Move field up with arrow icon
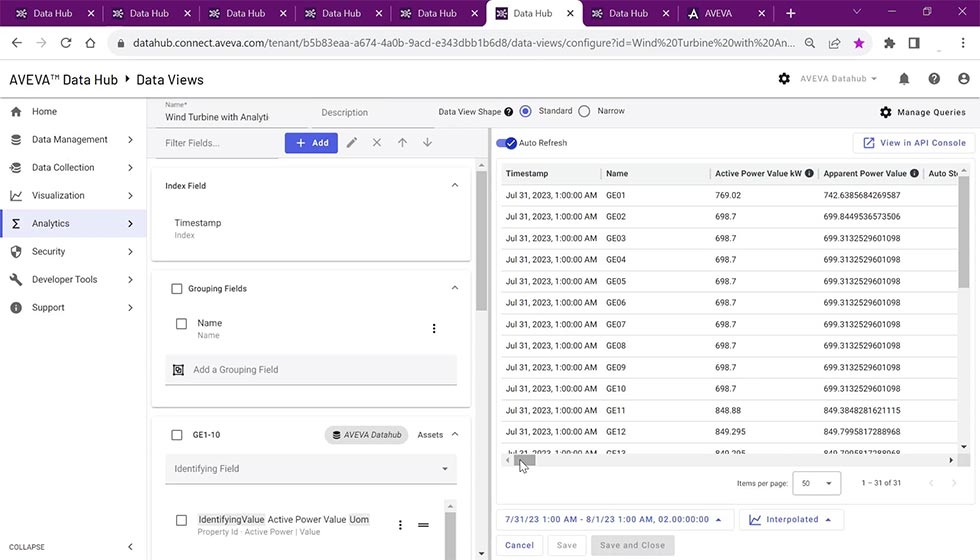 [402, 143]
